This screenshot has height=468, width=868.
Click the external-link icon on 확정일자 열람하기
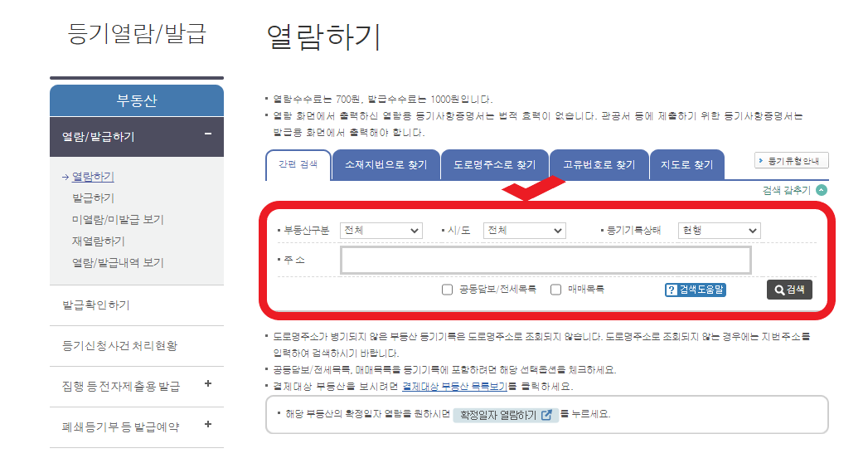546,415
